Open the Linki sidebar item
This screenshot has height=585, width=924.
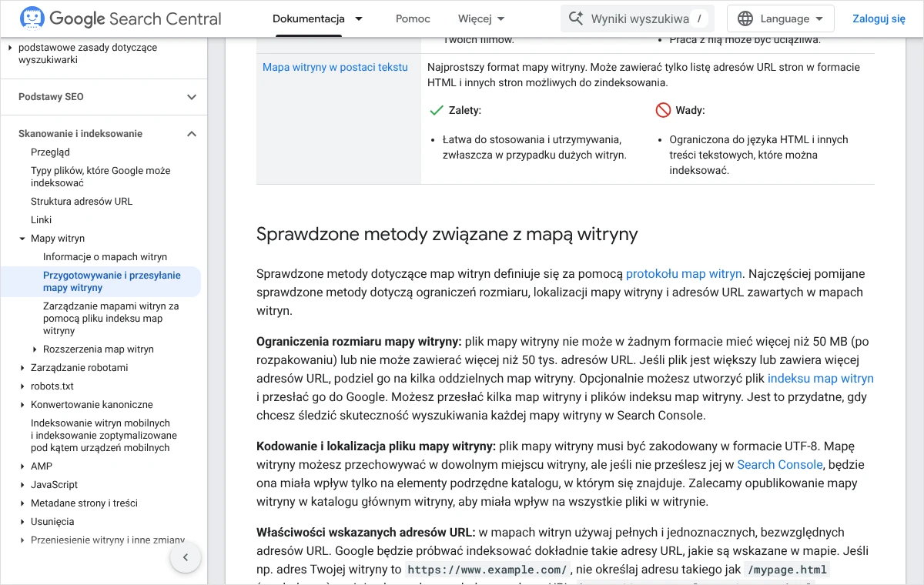(x=42, y=220)
